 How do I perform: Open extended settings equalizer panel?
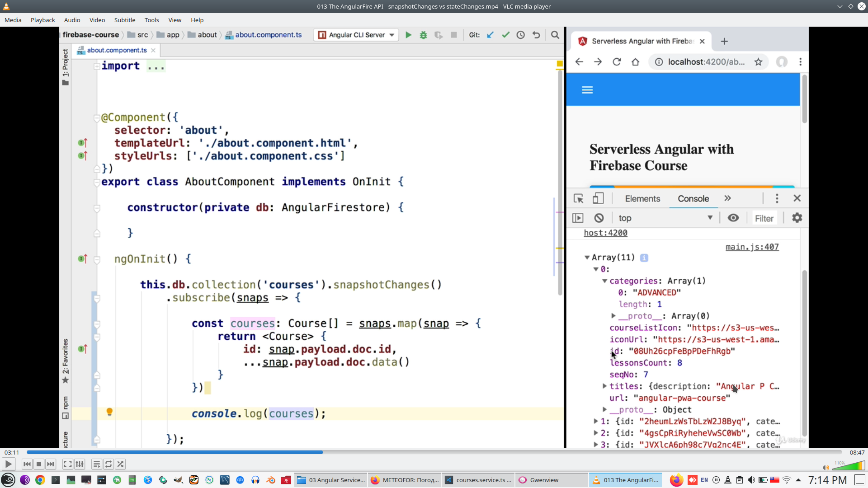pos(80,464)
